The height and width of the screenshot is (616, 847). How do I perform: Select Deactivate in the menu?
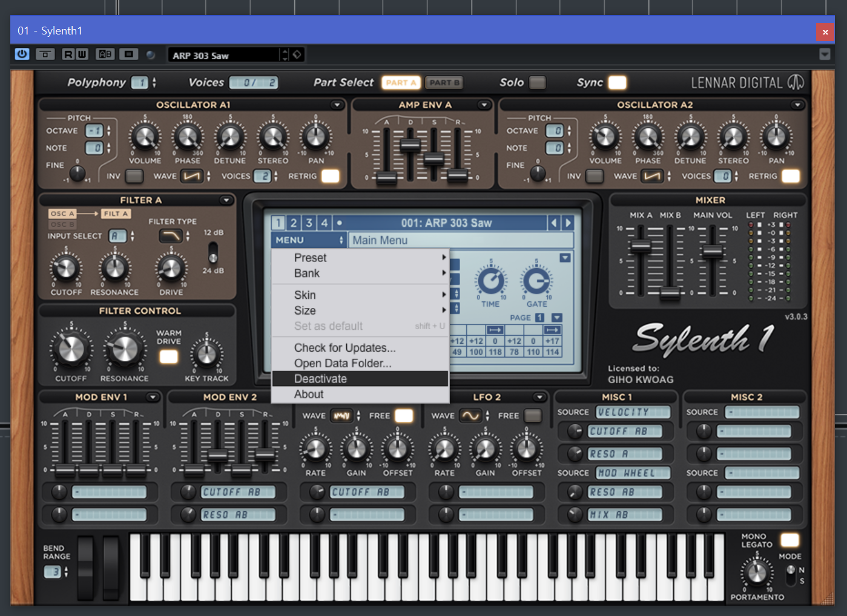click(360, 379)
